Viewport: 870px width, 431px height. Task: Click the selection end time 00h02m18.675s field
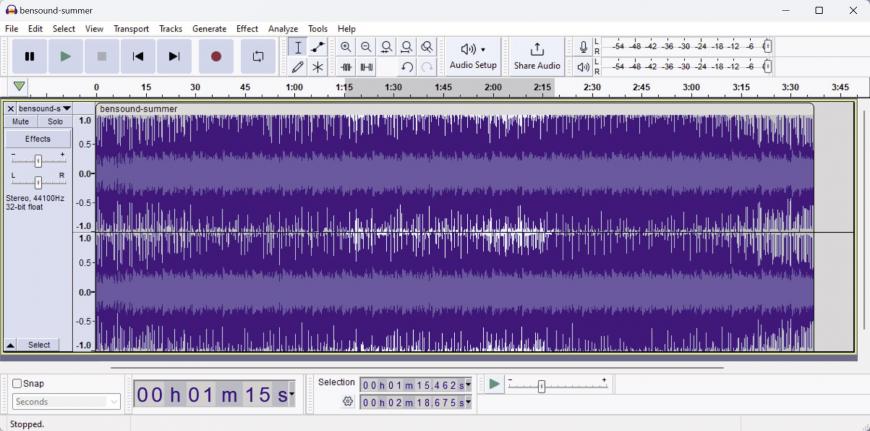coord(412,402)
